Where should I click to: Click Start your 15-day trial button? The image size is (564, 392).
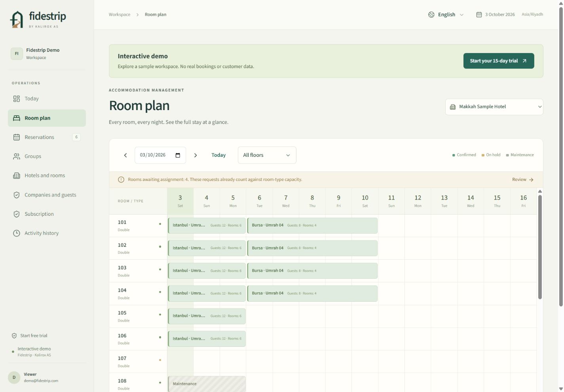click(x=499, y=61)
